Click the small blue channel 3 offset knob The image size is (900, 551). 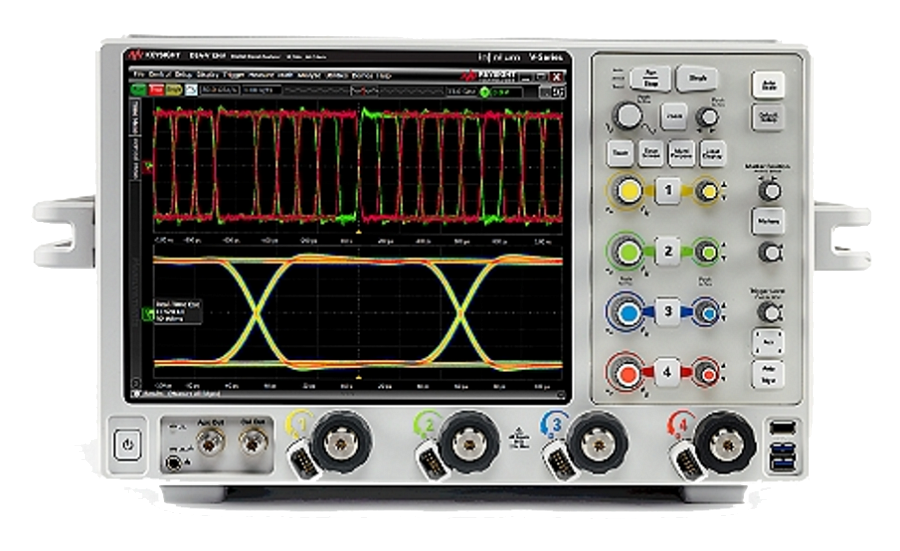[707, 313]
